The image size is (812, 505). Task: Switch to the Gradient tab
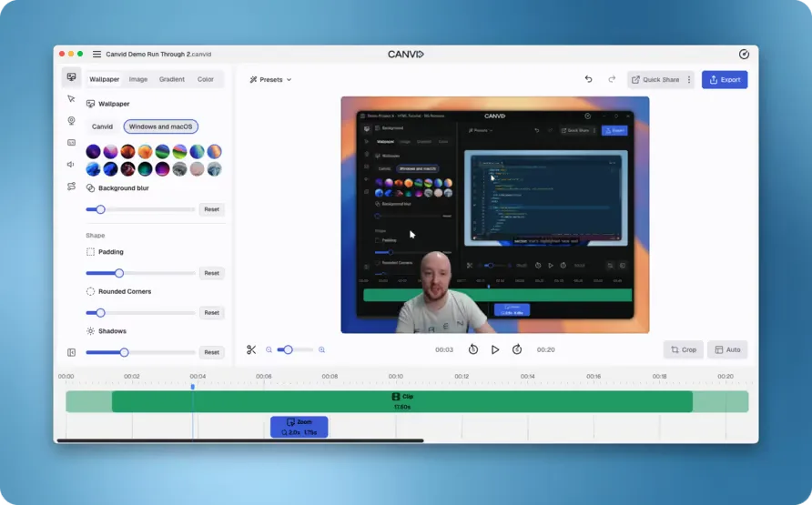(171, 79)
